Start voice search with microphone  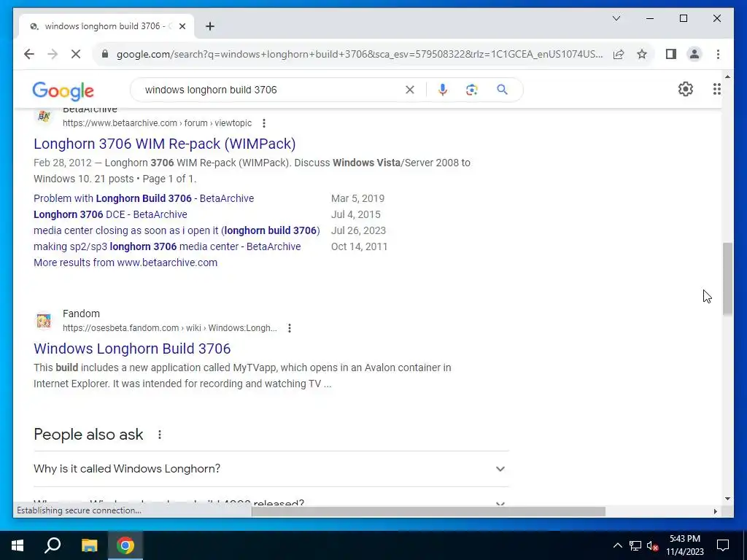point(443,90)
